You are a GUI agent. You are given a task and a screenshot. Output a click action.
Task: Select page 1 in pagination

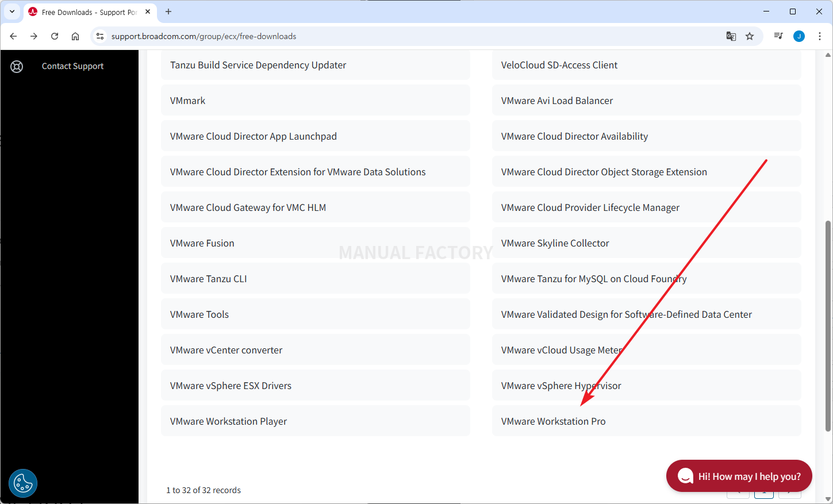(764, 493)
